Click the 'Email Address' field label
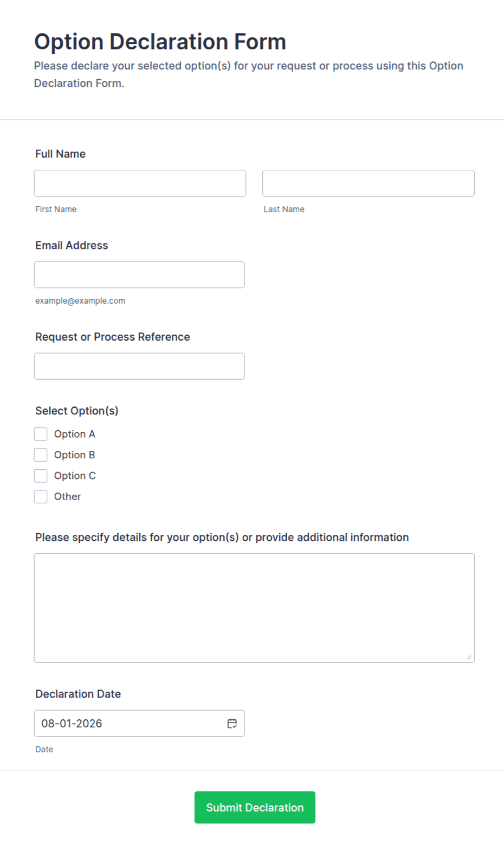The width and height of the screenshot is (504, 850). (x=72, y=245)
